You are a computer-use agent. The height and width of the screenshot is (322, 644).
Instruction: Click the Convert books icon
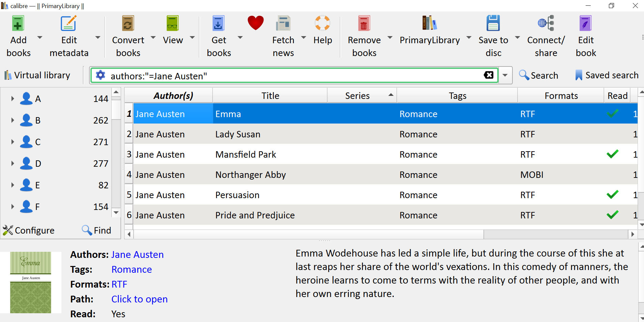click(128, 24)
